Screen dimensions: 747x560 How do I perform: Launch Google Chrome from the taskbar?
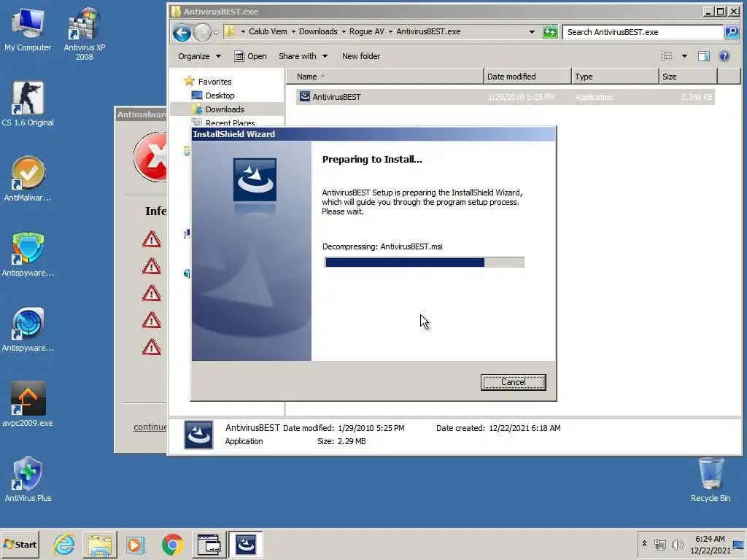[x=172, y=544]
